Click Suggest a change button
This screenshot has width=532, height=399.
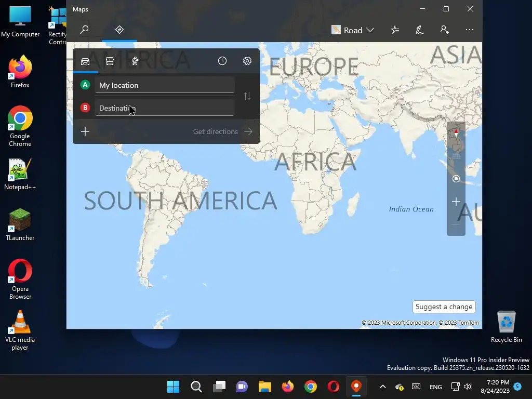444,307
